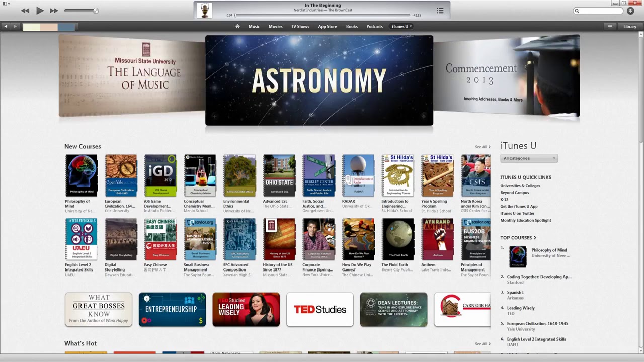Open the Music store tab
644x362 pixels.
tap(254, 26)
